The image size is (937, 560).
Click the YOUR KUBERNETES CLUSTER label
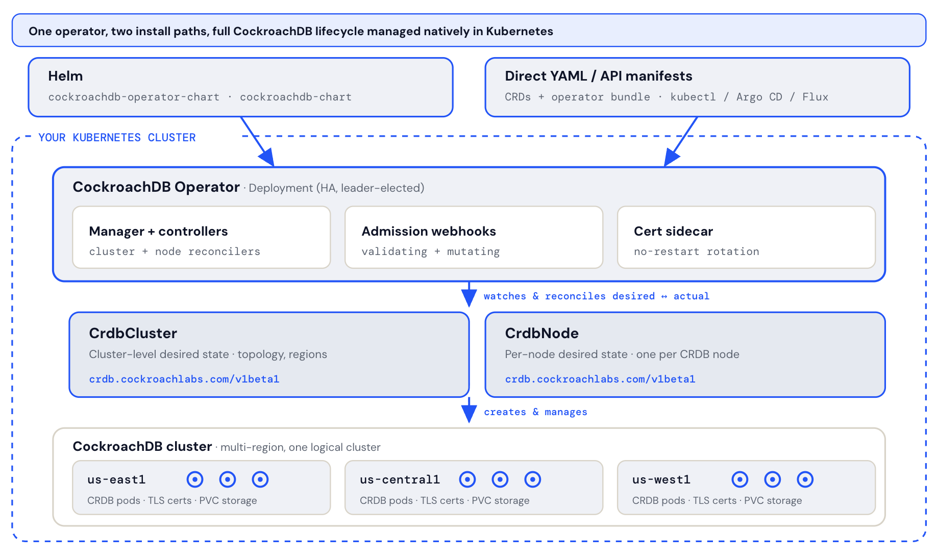pos(117,138)
